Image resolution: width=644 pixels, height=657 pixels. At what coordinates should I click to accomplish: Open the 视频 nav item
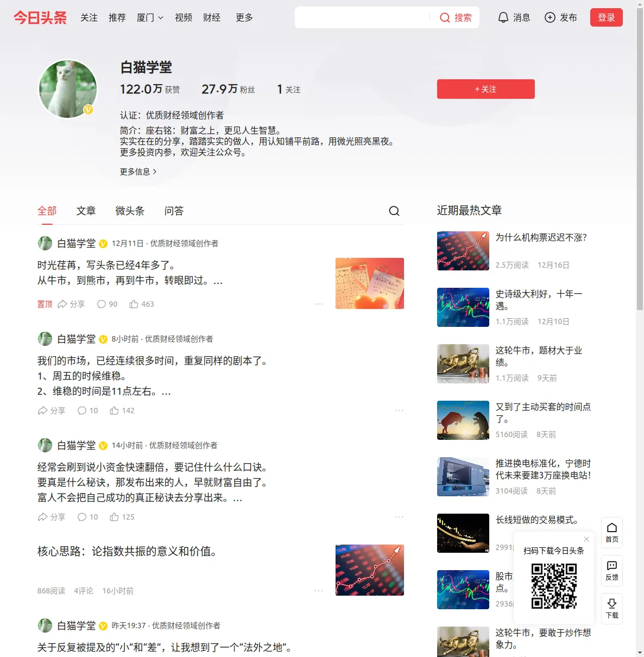point(184,17)
